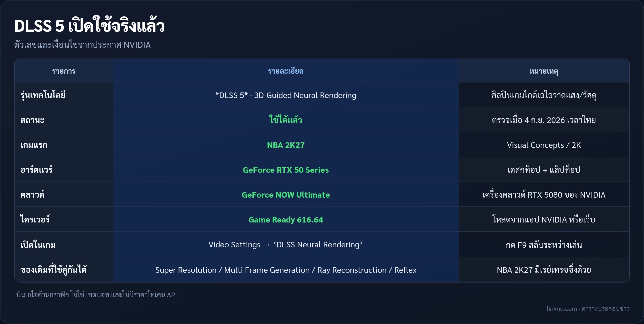This screenshot has height=324, width=644.
Task: Click the "รายการ" column header
Action: (x=64, y=71)
